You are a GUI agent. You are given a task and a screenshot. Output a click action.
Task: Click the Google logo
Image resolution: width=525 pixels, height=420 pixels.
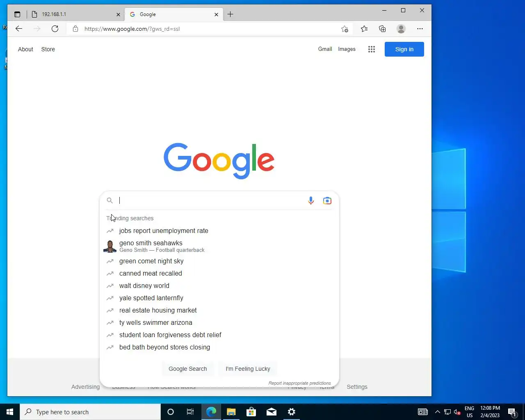219,160
